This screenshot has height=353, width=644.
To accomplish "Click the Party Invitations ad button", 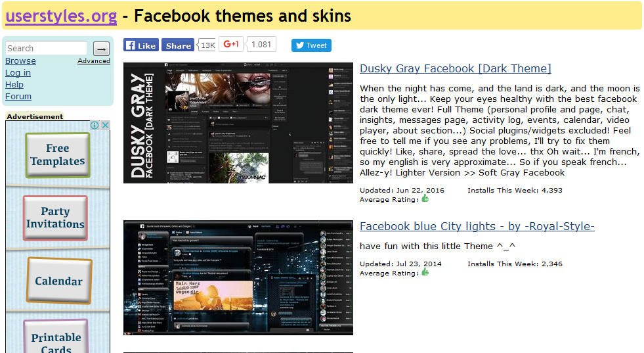I will click(55, 218).
